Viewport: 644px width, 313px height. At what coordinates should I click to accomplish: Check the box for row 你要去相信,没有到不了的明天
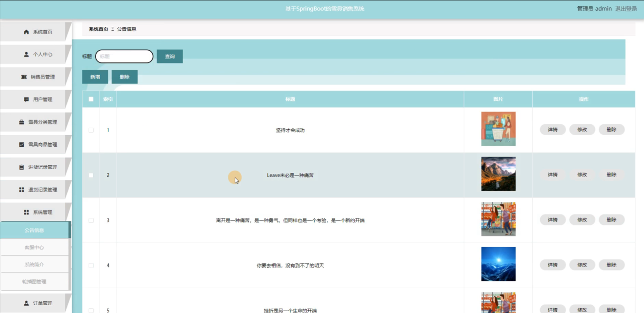pos(91,265)
